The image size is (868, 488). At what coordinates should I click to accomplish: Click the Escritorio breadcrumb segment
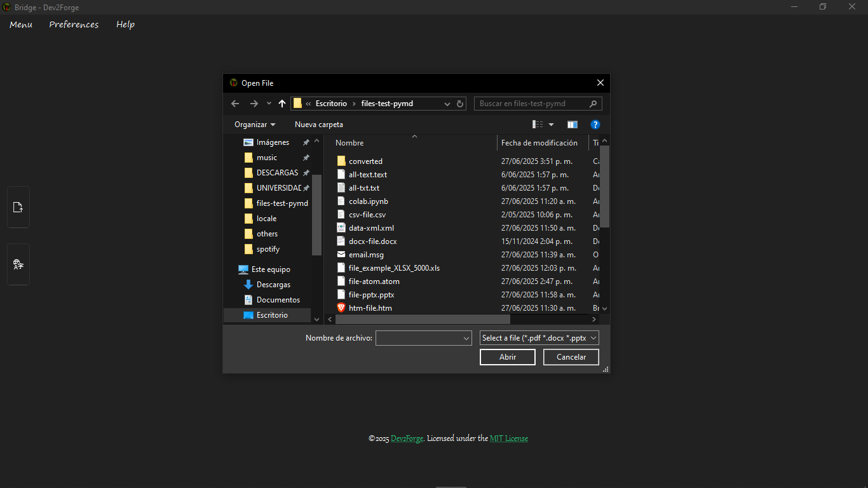click(332, 104)
